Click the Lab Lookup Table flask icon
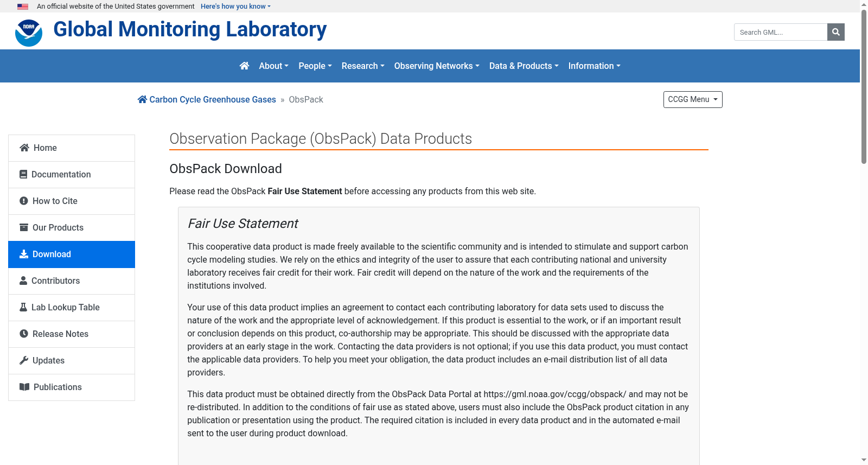Screen dimensions: 868x465 23,307
